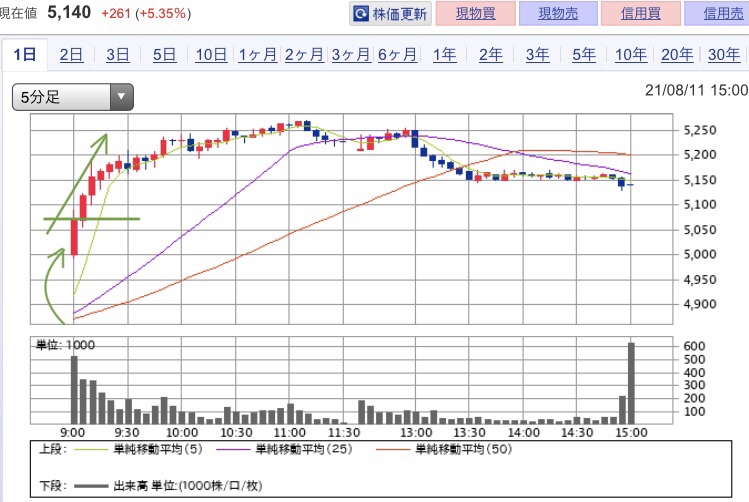Screen dimensions: 749x502
Task: Open the 2ヶ月 chart period
Action: pos(304,55)
